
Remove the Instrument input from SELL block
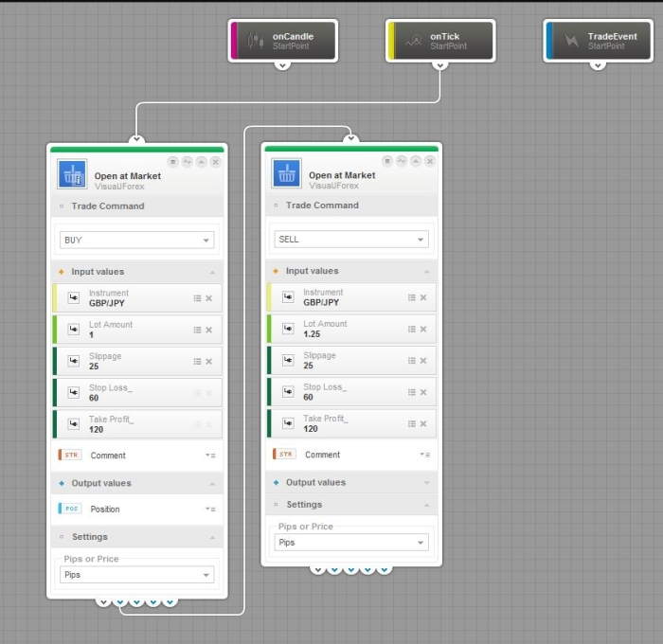(423, 297)
